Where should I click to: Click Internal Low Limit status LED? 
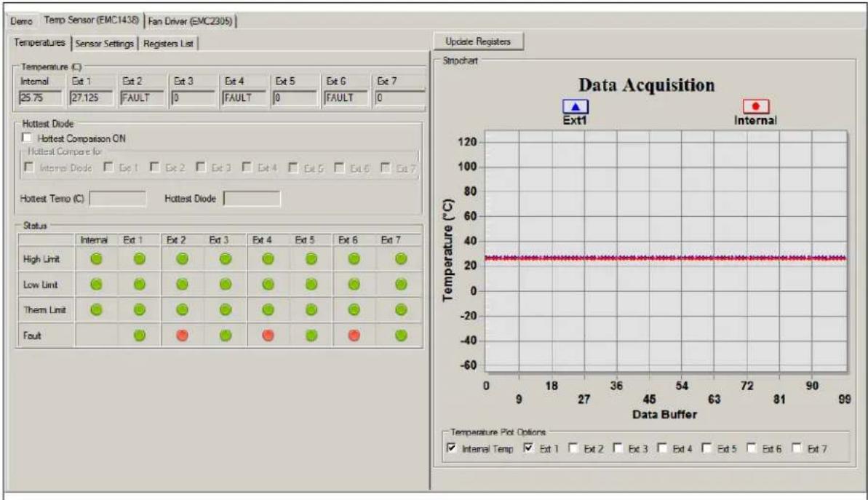[96, 284]
